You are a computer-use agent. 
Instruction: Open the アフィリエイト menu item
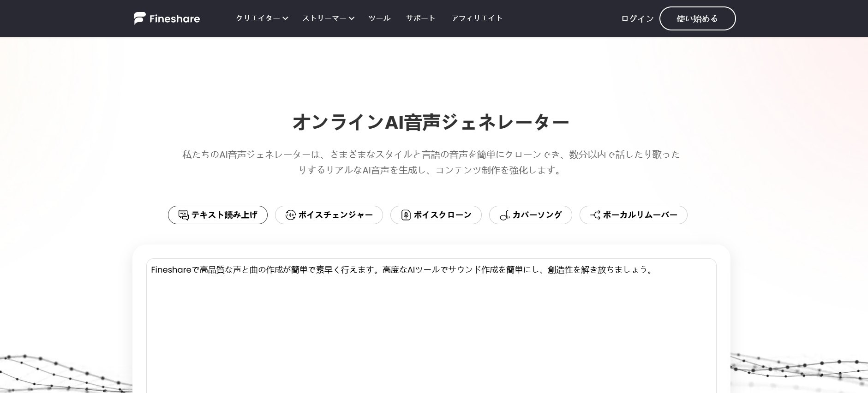[477, 18]
